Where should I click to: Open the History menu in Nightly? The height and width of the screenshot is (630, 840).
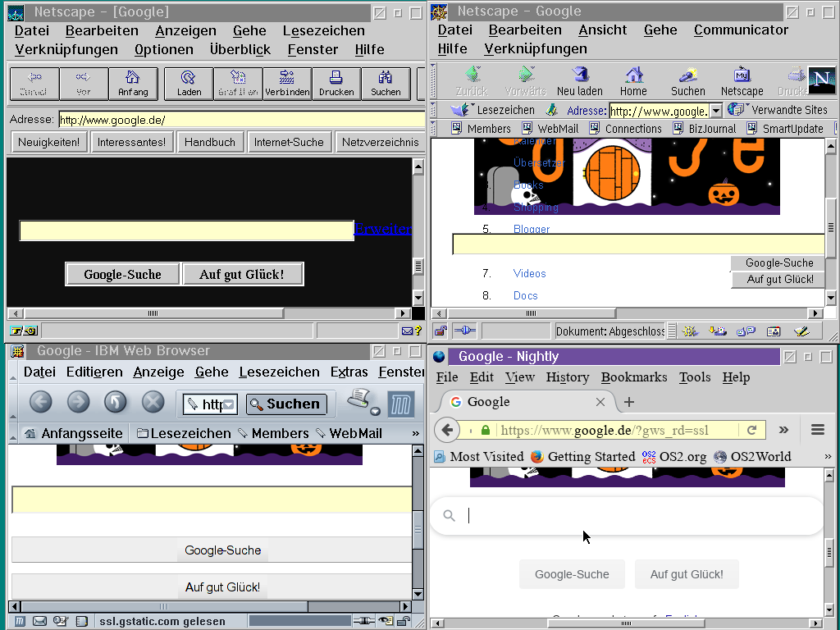pyautogui.click(x=568, y=377)
